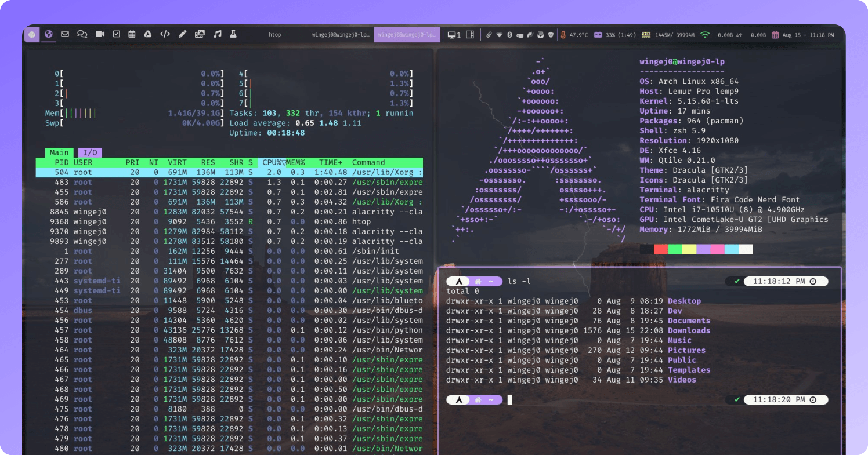The height and width of the screenshot is (455, 868).
Task: Open the calendar icon in the launcher bar
Action: click(x=132, y=34)
